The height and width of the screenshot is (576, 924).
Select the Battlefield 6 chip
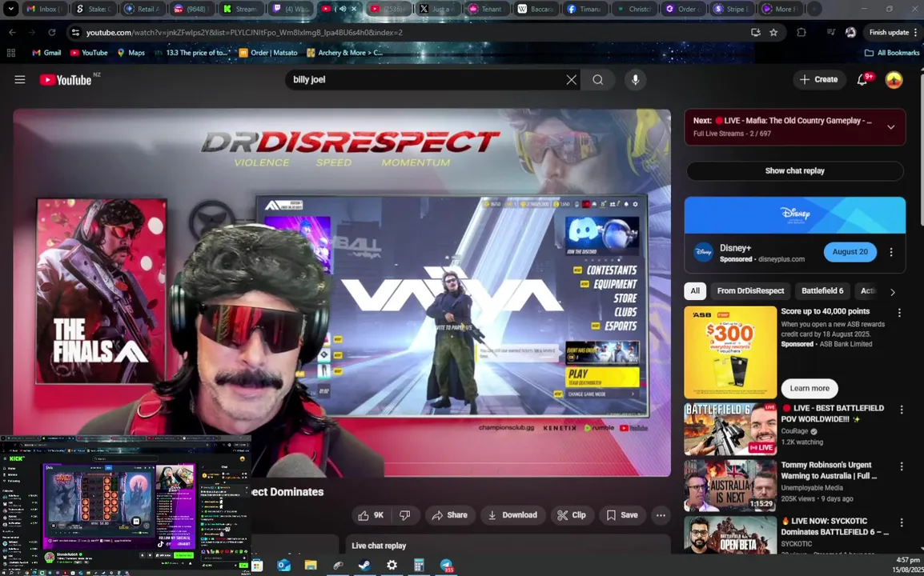pos(822,291)
